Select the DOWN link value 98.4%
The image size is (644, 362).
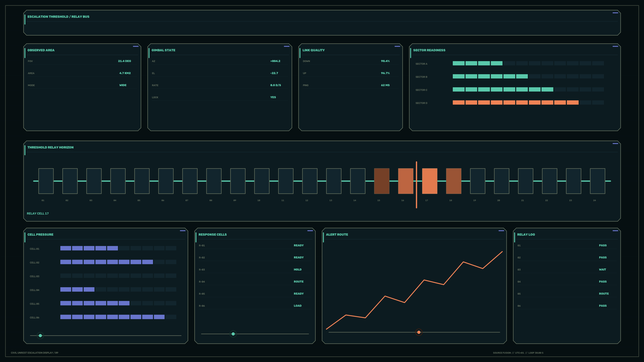(x=386, y=61)
